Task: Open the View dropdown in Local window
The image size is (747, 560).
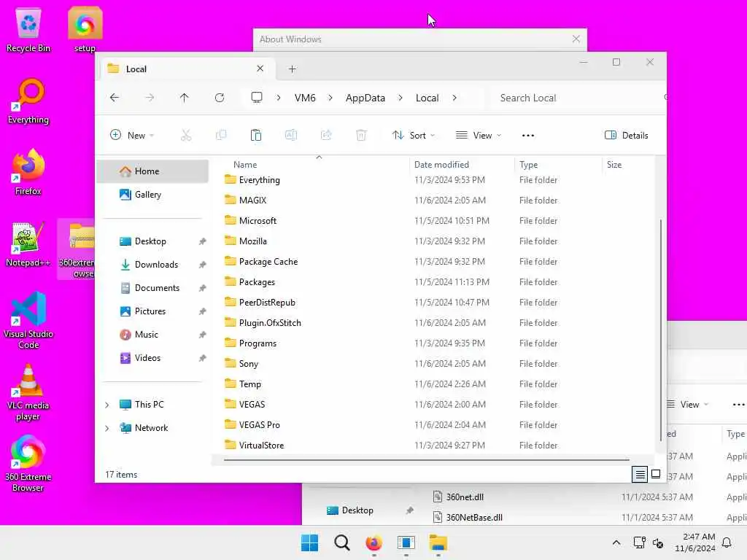Action: click(479, 135)
